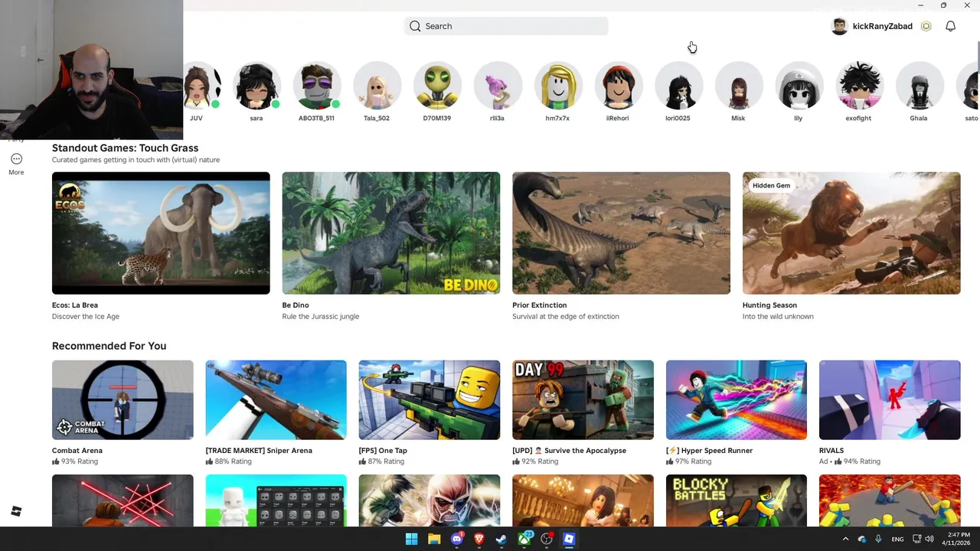Click Combat Arena title text
The width and height of the screenshot is (980, 551).
pyautogui.click(x=77, y=450)
